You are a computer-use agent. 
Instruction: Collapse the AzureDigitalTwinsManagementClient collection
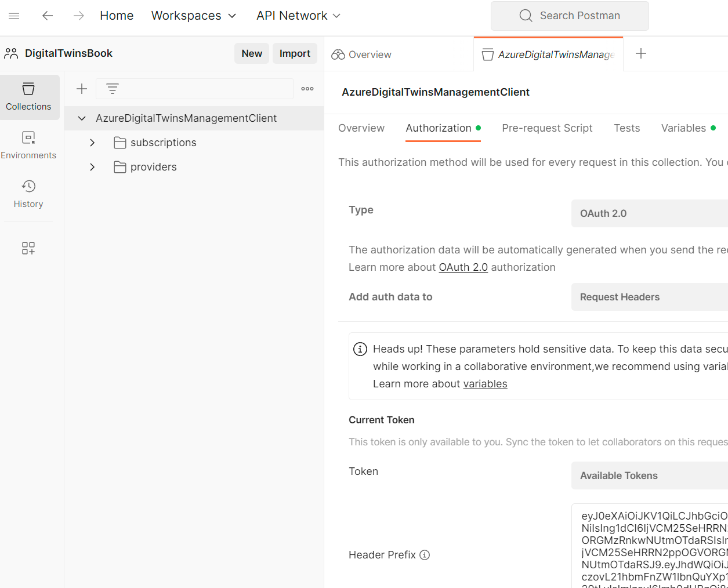point(82,118)
